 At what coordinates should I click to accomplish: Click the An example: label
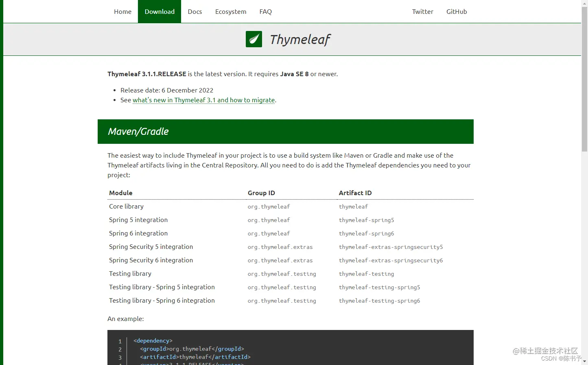[125, 319]
